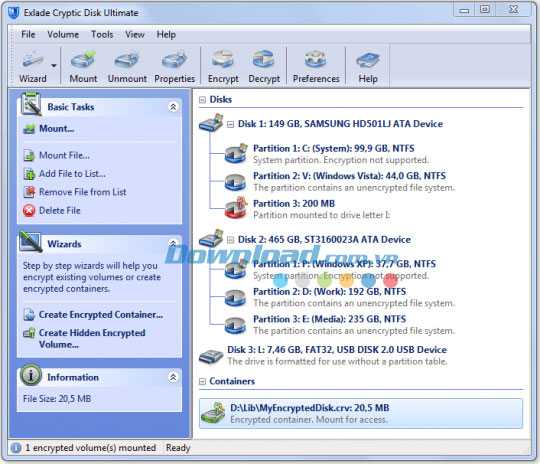Screen dimensions: 540x464
Task: Click the Unmount toolbar icon
Action: pyautogui.click(x=127, y=60)
